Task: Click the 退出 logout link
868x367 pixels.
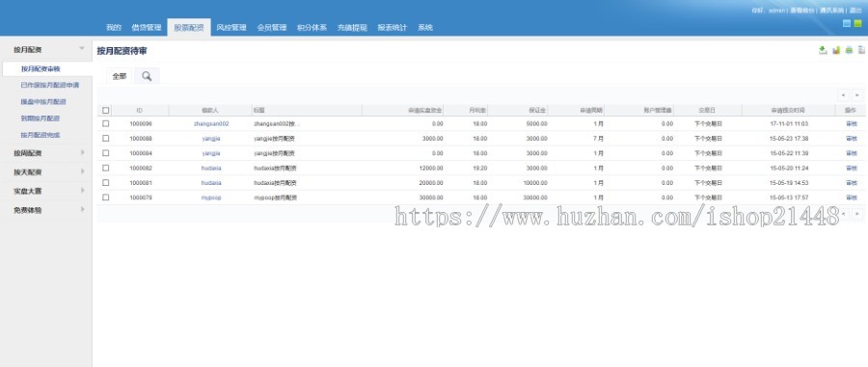Action: [x=855, y=11]
